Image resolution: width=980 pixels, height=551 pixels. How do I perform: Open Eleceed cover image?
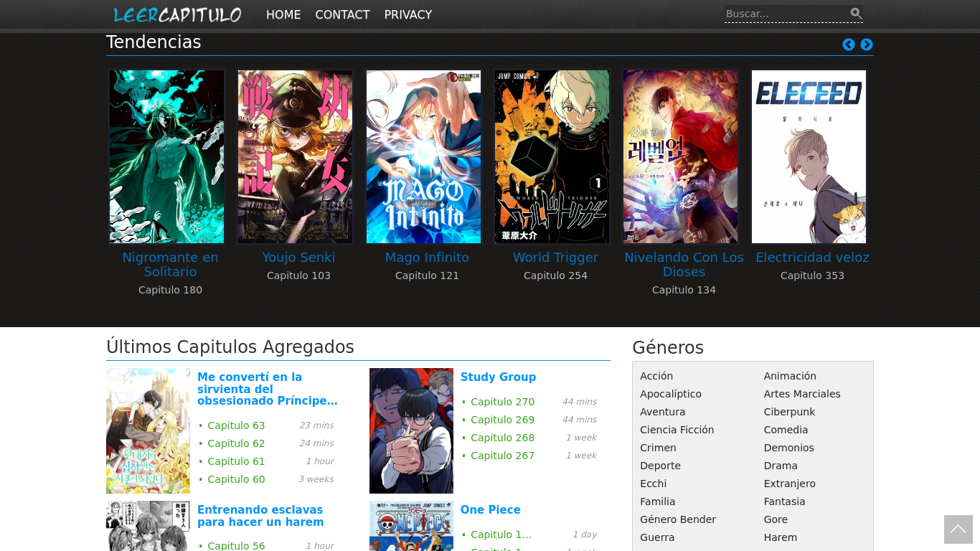coord(809,156)
